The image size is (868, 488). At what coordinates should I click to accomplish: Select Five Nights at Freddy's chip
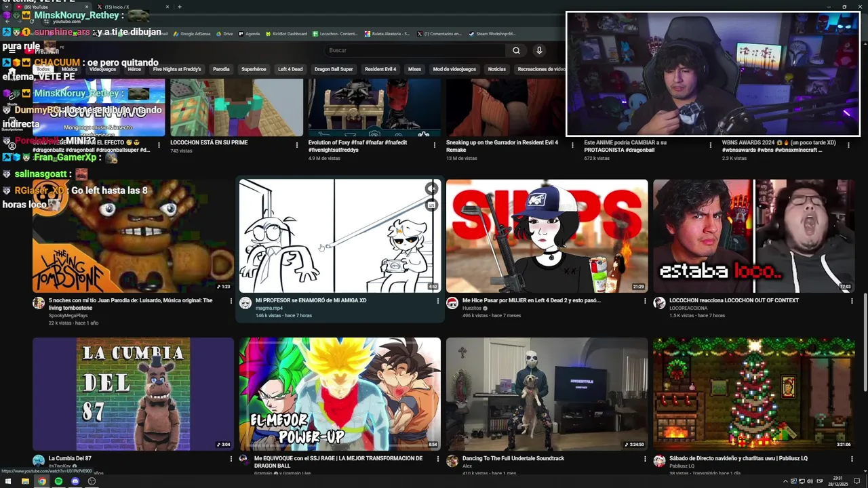pos(177,69)
